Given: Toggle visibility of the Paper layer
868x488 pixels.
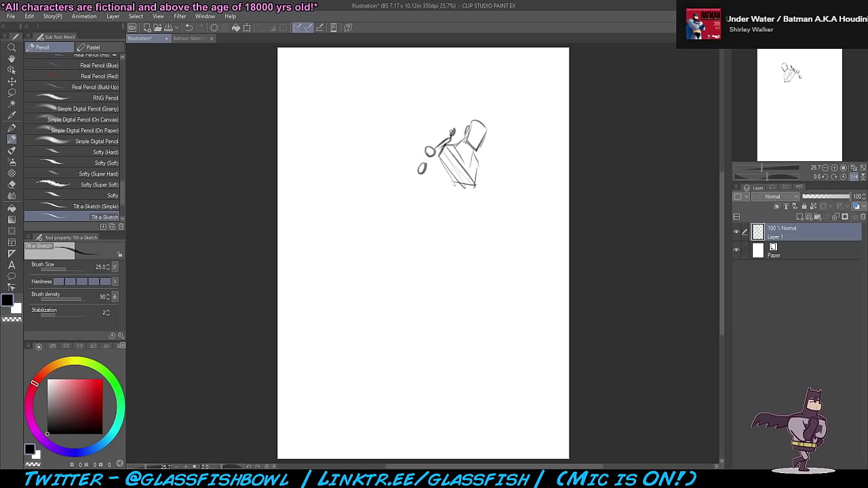Looking at the screenshot, I should [736, 250].
